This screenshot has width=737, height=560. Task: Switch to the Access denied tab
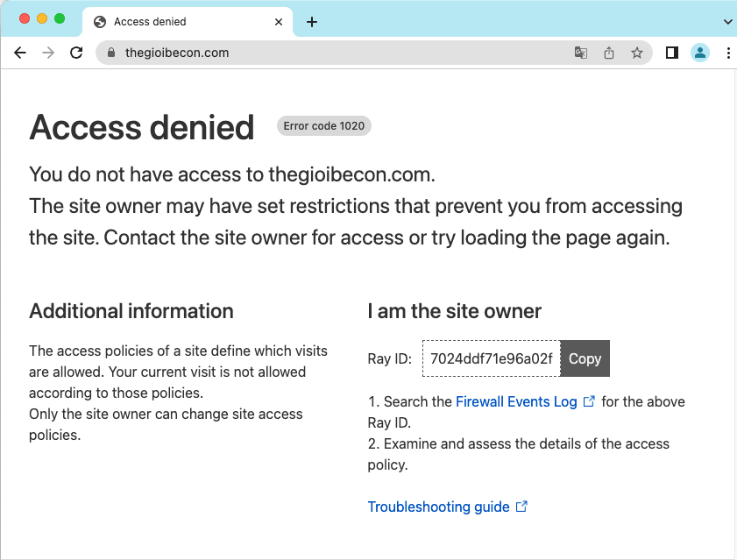184,21
